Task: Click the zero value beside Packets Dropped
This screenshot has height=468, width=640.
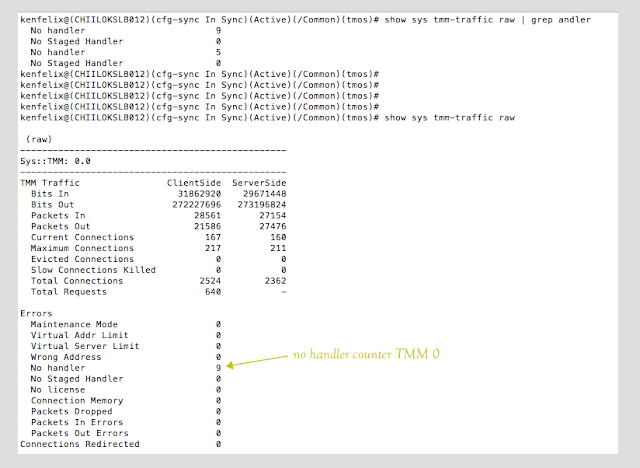Action: click(218, 411)
